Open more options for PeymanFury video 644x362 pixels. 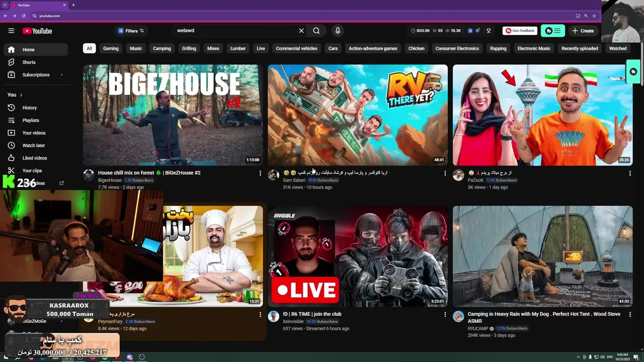tap(260, 314)
